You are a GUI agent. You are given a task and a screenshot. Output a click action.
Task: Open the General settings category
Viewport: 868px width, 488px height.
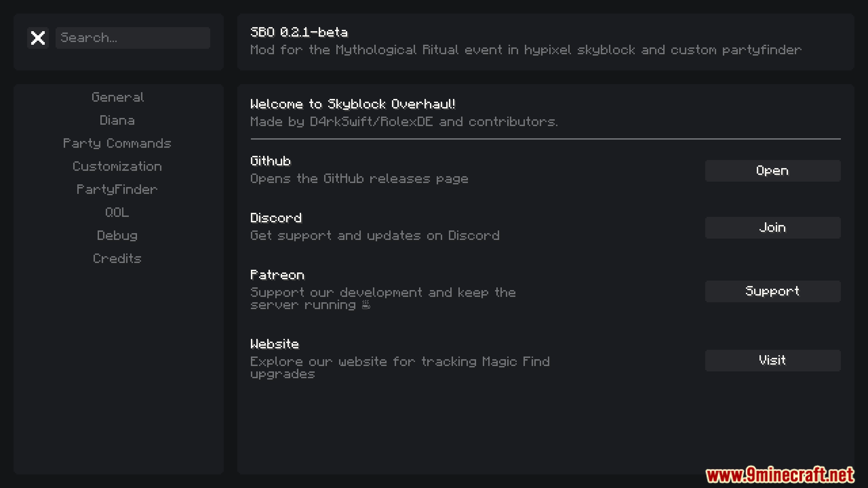[118, 97]
